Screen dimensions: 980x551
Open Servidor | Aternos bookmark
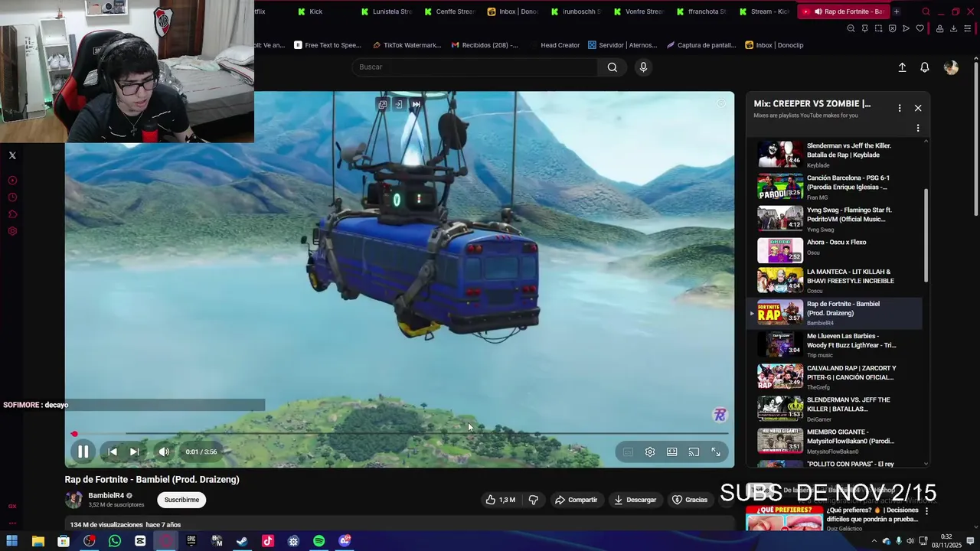[622, 45]
